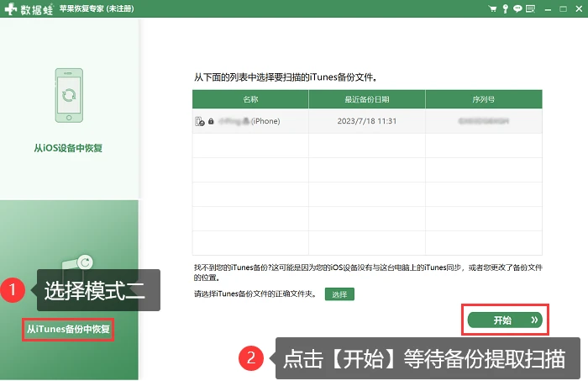The height and width of the screenshot is (381, 588).
Task: Click the 数据蛙 logo icon
Action: [11, 8]
